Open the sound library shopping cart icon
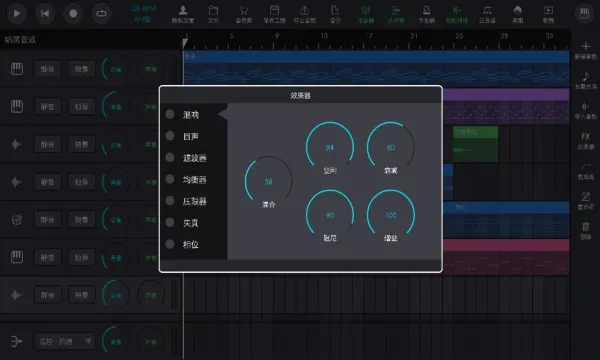Screen dimensions: 600x360 click(x=243, y=10)
